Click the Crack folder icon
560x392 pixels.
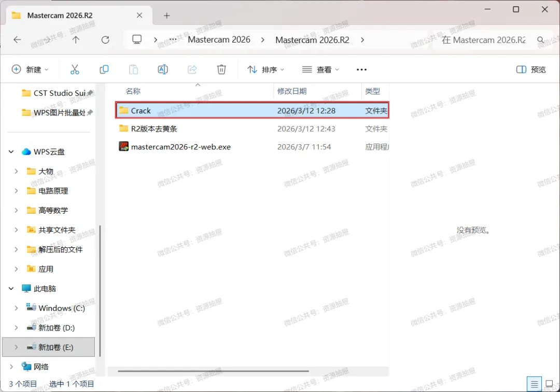click(123, 110)
